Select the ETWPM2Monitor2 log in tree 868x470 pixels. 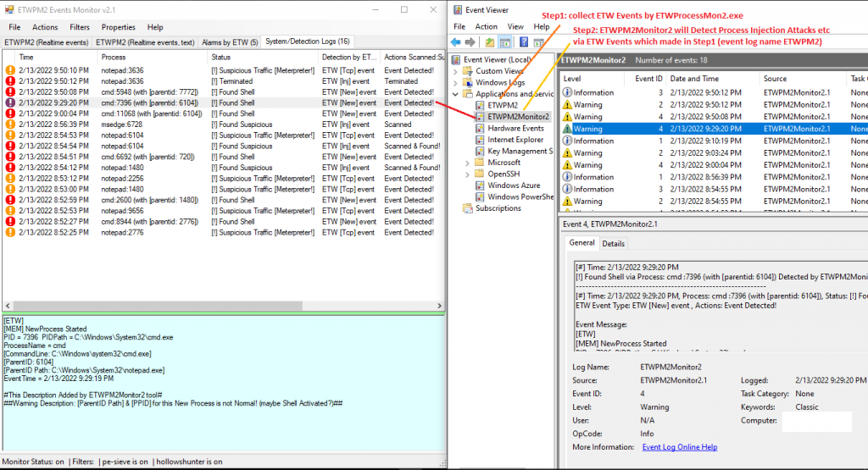(x=518, y=117)
